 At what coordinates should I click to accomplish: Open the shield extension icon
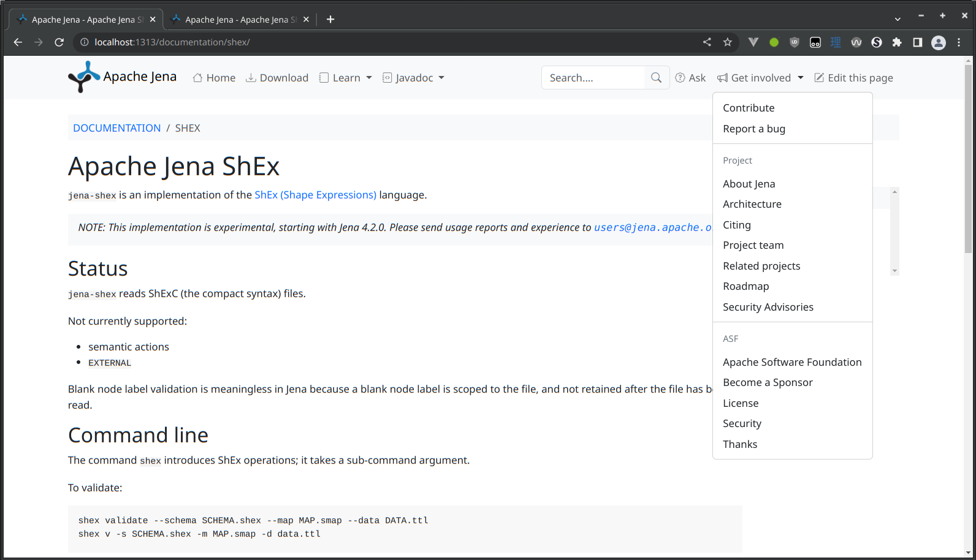[x=795, y=42]
